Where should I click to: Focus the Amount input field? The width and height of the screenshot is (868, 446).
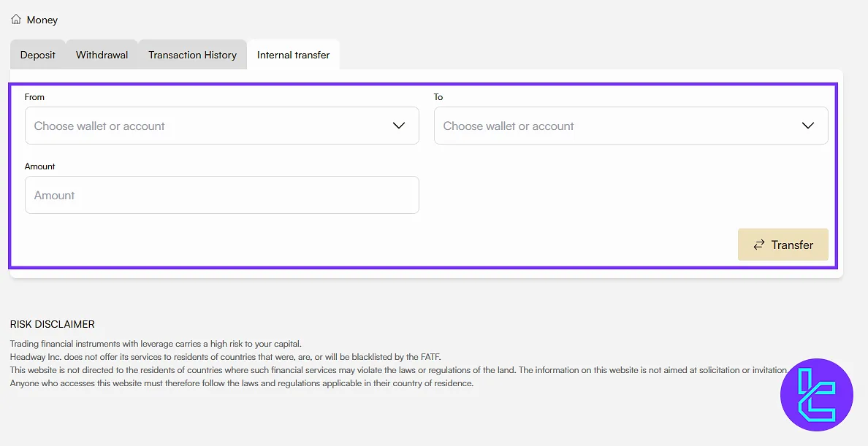pyautogui.click(x=221, y=195)
